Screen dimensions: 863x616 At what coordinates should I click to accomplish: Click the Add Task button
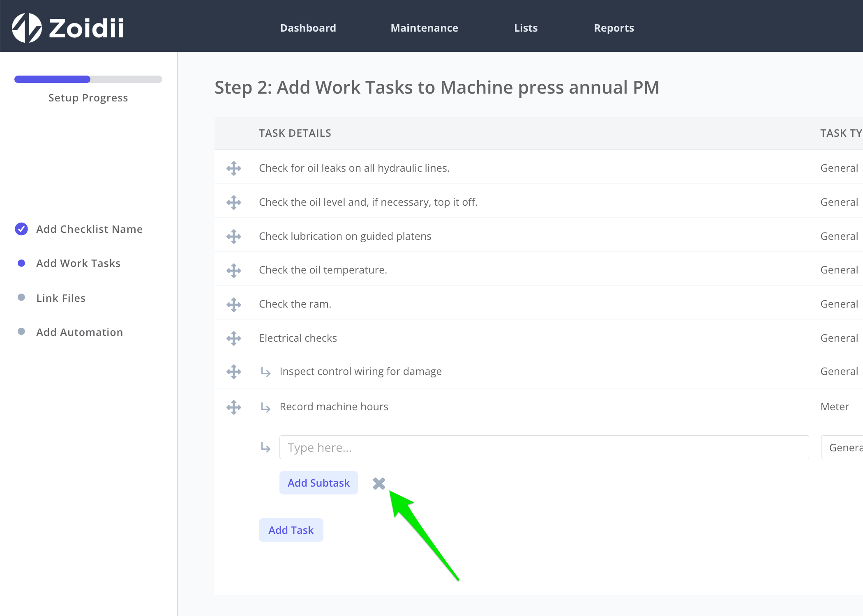click(x=291, y=530)
